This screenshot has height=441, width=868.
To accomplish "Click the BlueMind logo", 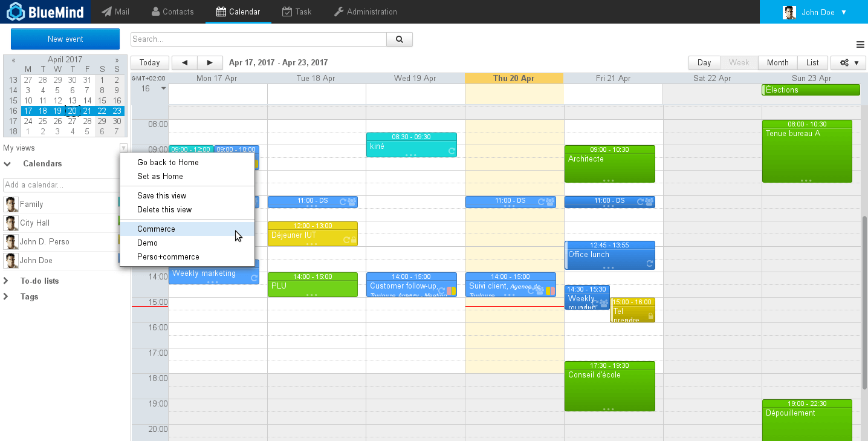I will point(45,11).
